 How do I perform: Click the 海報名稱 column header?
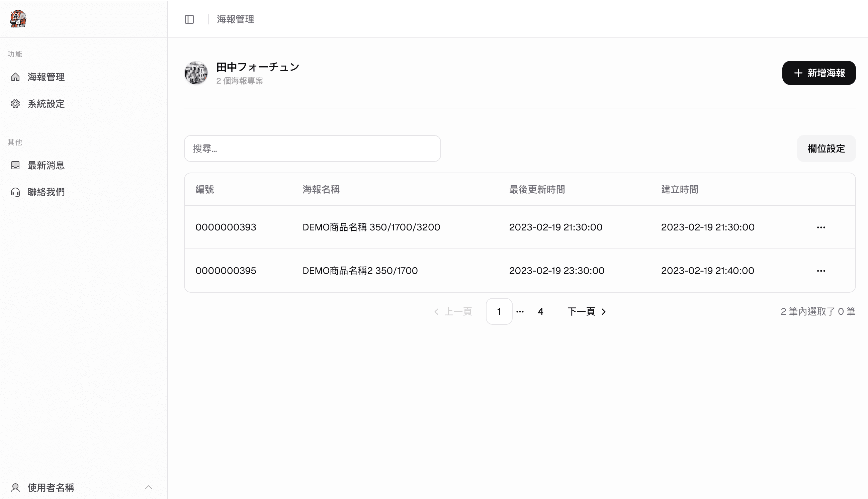pos(321,189)
